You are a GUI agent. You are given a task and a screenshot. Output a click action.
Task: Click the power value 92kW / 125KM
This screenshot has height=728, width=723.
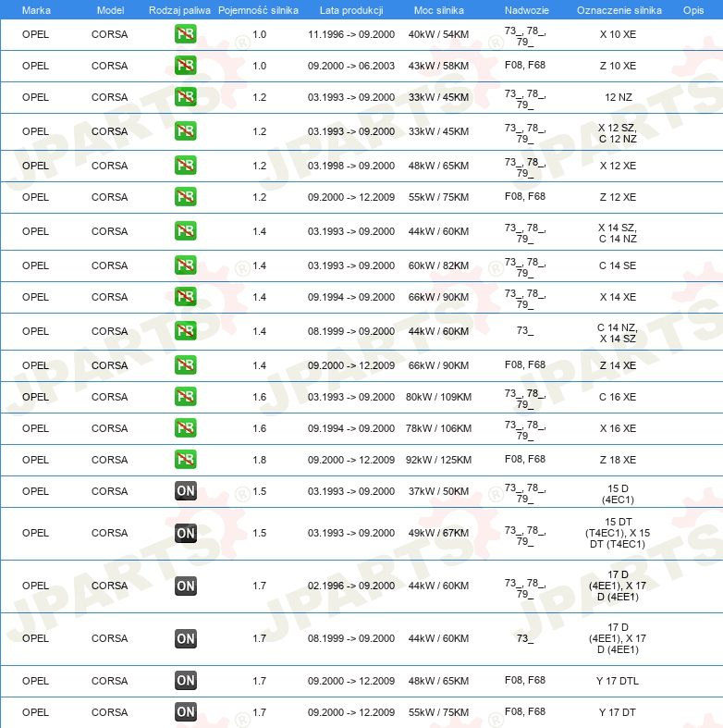pos(438,460)
